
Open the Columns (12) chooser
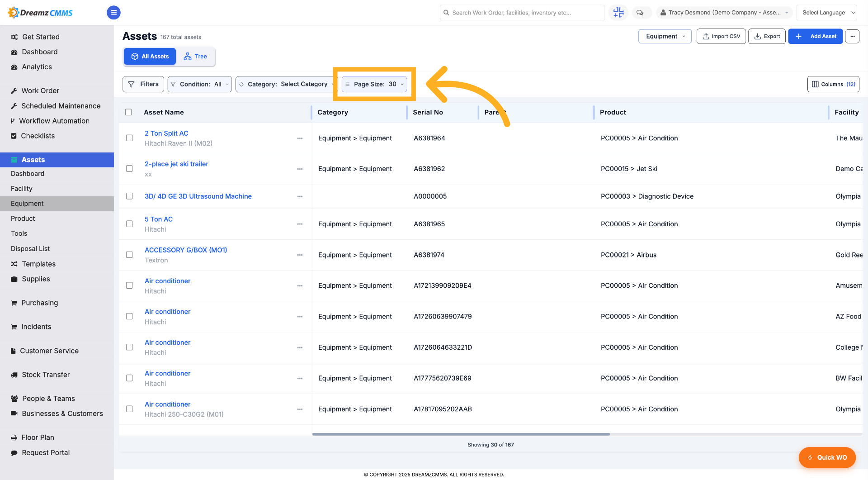pyautogui.click(x=833, y=84)
